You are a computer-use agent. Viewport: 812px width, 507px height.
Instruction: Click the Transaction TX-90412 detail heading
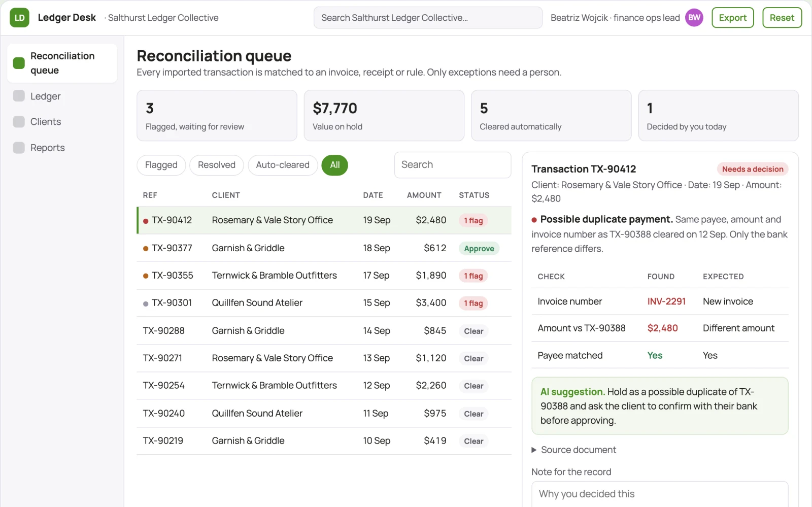click(584, 169)
